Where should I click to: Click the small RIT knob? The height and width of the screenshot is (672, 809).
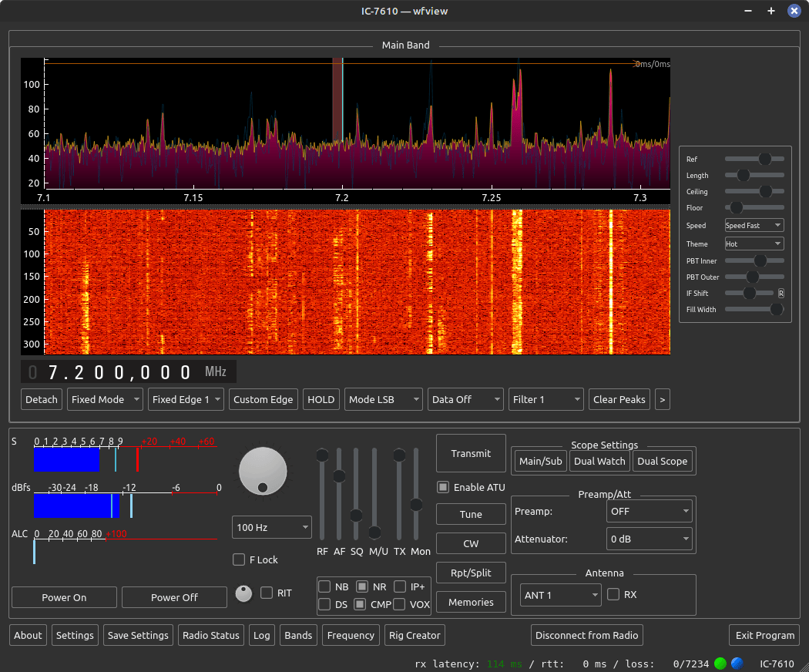click(x=243, y=593)
